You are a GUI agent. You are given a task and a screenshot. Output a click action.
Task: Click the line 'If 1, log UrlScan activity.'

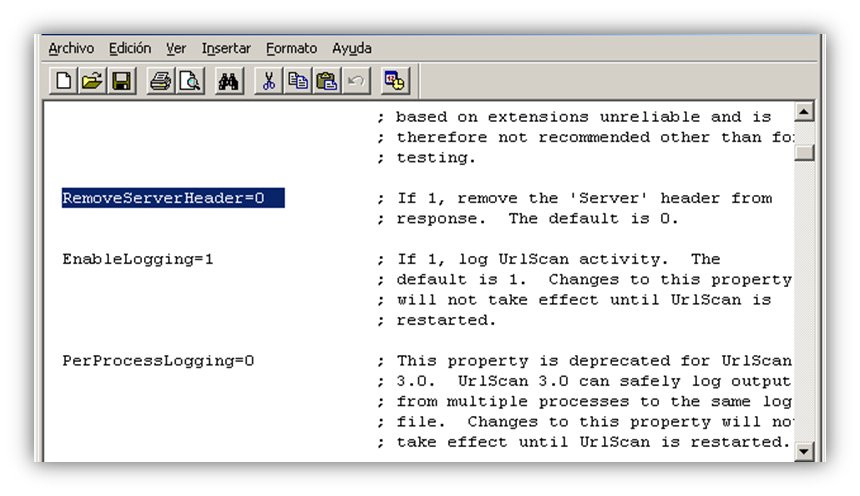tap(533, 259)
